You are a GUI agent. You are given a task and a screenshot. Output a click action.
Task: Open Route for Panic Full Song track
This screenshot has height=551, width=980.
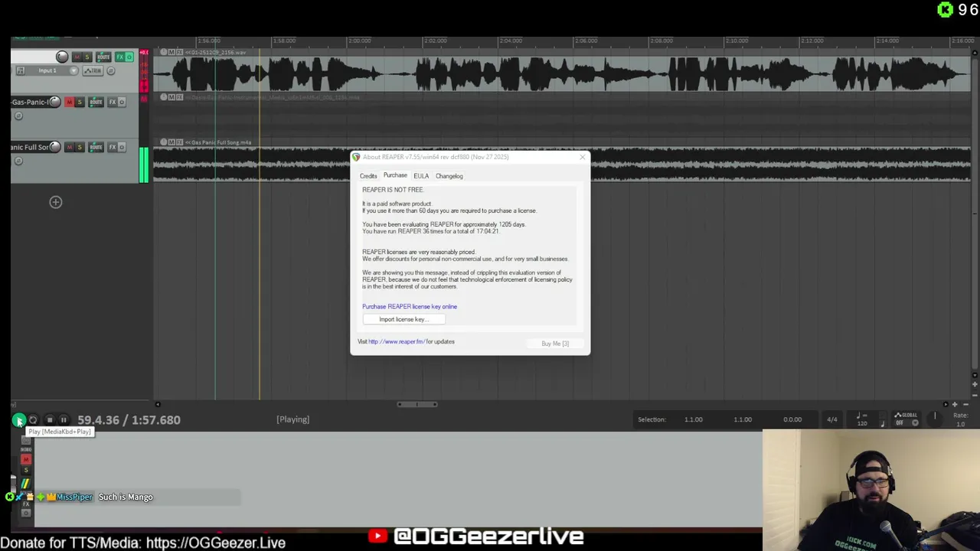(x=96, y=147)
